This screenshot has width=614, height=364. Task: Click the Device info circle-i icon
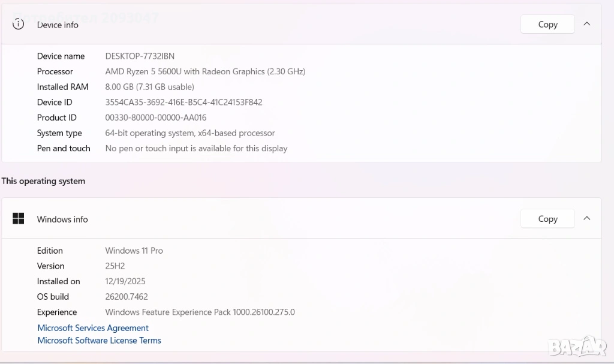[19, 24]
